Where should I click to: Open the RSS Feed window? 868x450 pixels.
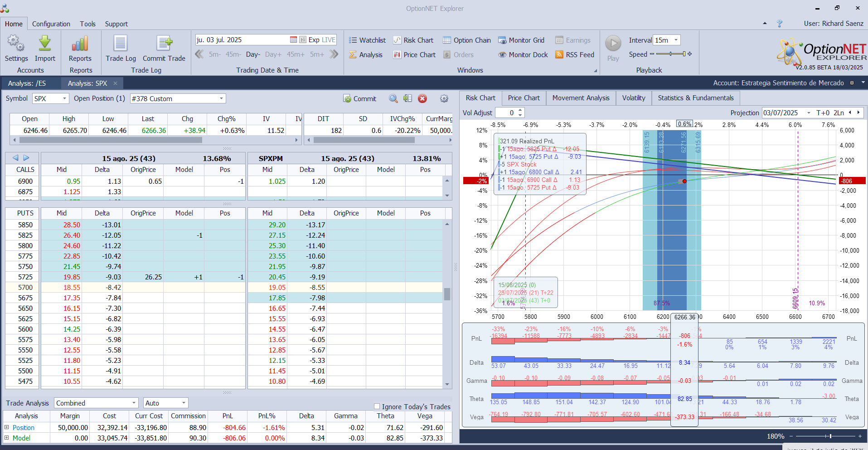(575, 55)
